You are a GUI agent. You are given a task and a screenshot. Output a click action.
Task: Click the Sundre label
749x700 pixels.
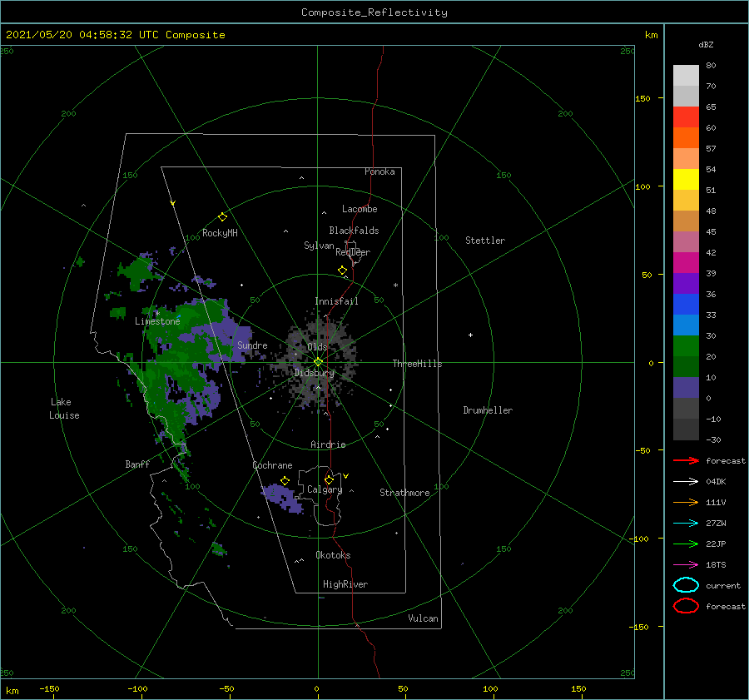252,345
